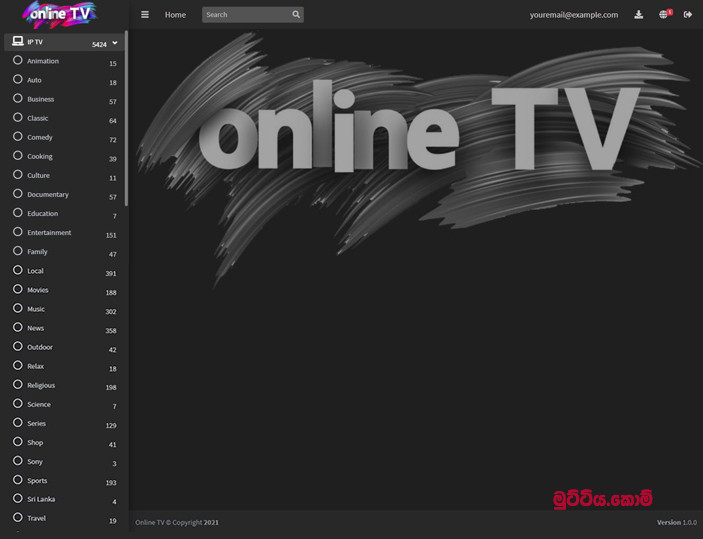Click the IP TV monitor icon
The image size is (703, 539).
point(18,41)
